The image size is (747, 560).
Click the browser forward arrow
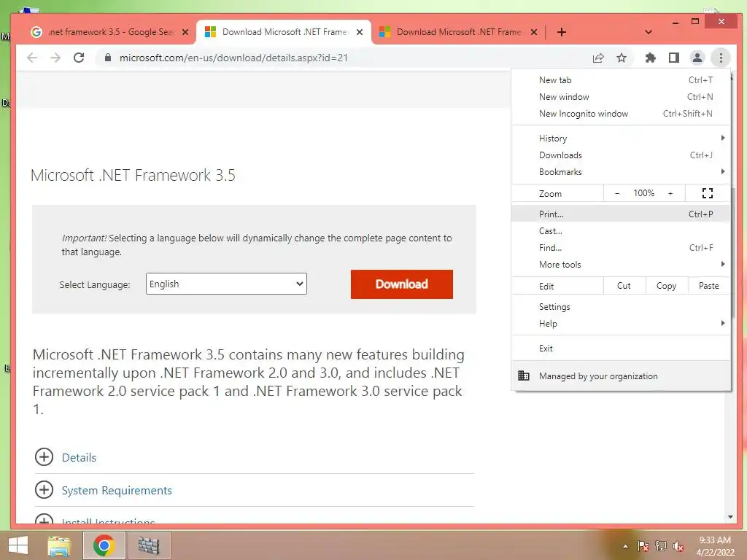(x=55, y=58)
